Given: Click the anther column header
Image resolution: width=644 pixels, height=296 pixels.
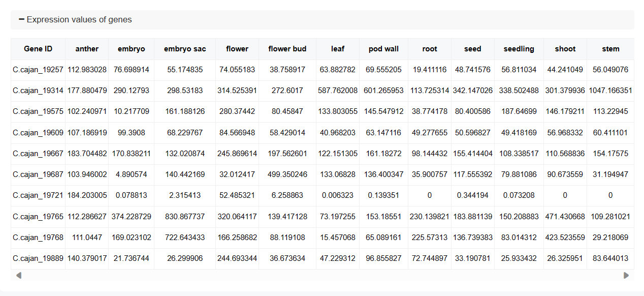Looking at the screenshot, I should (x=87, y=49).
